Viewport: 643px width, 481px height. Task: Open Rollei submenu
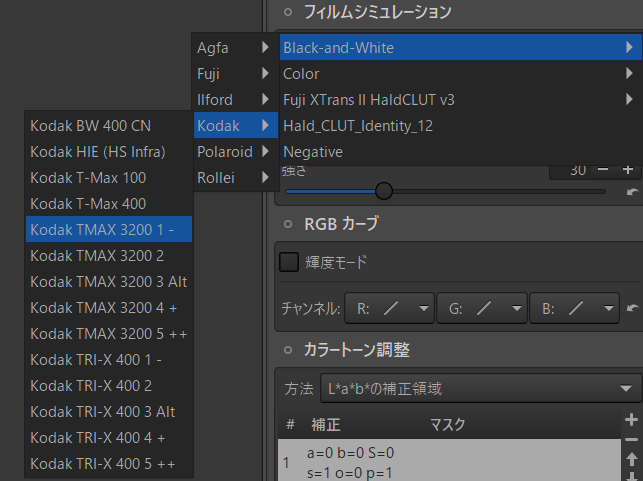[235, 178]
